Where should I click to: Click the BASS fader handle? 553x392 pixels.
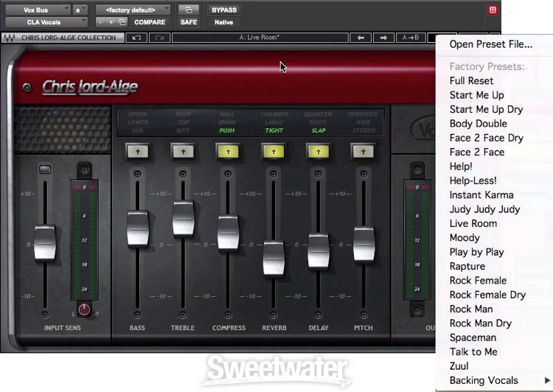coord(138,228)
